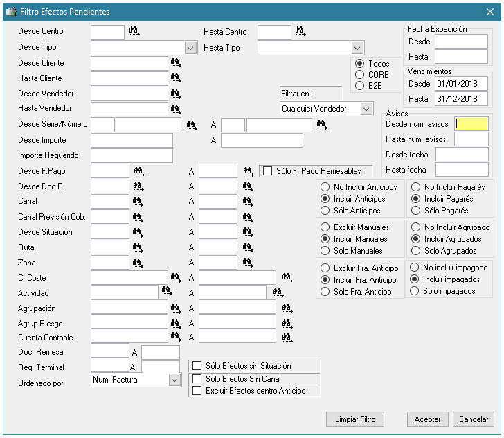The height and width of the screenshot is (438, 504).
Task: Focus the Vencimientos Desde date 01/01/2018
Action: click(462, 84)
